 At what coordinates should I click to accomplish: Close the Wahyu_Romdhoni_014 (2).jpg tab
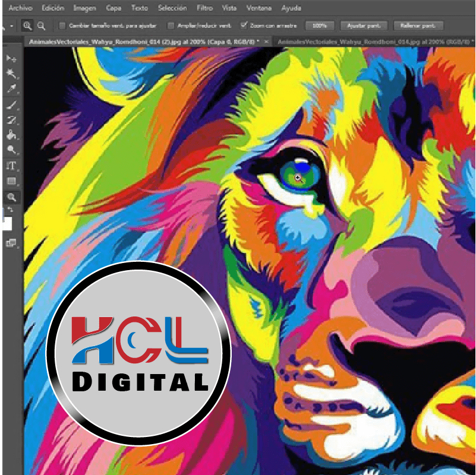point(266,42)
